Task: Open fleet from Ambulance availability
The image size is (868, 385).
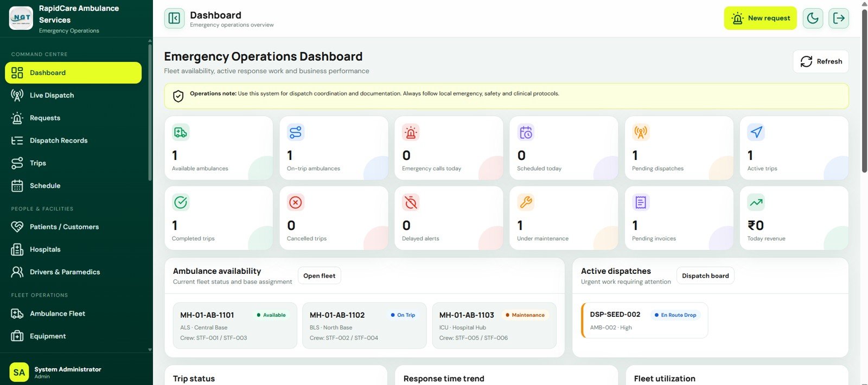Action: [x=319, y=275]
